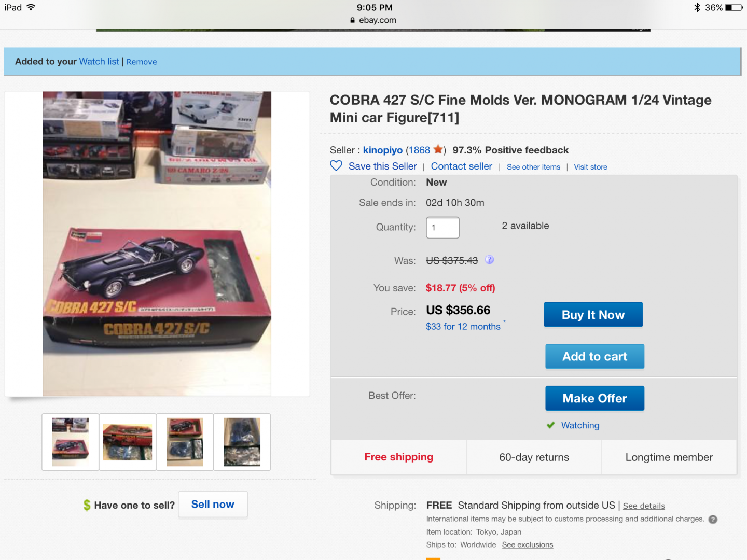Select the first product thumbnail
747x560 pixels.
pos(71,442)
